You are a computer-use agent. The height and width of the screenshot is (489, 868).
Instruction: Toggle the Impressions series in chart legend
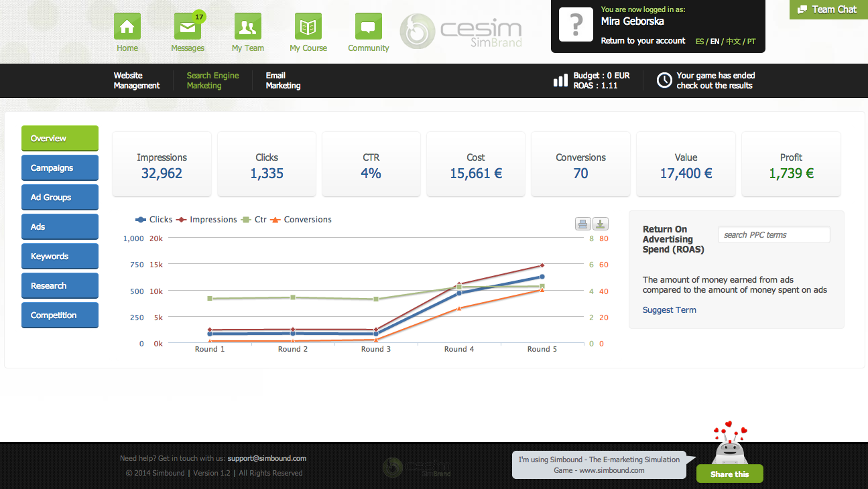208,220
